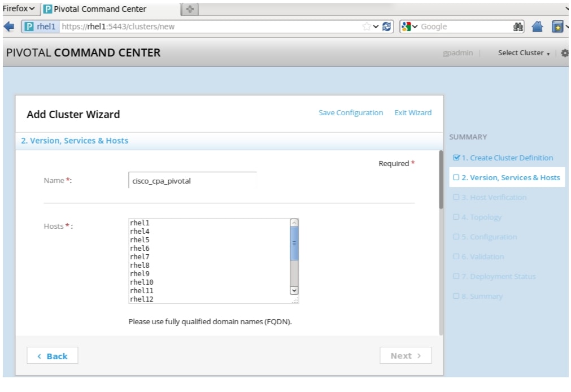Click the Google search engine icon
This screenshot has width=571, height=392.
pyautogui.click(x=406, y=27)
